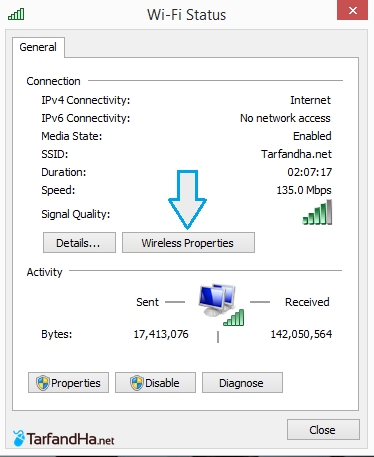Close the Wi-Fi Status dialog via Close button

click(323, 430)
